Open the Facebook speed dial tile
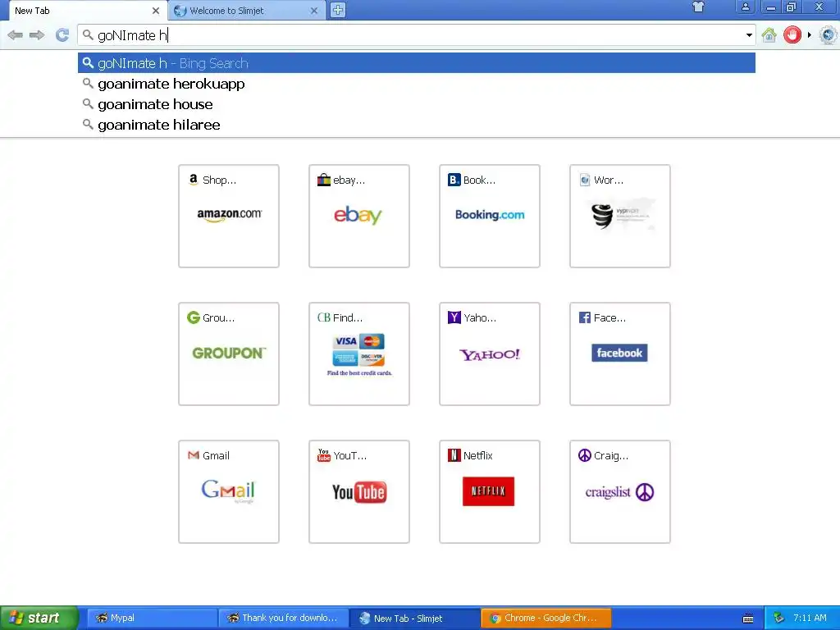 click(620, 354)
